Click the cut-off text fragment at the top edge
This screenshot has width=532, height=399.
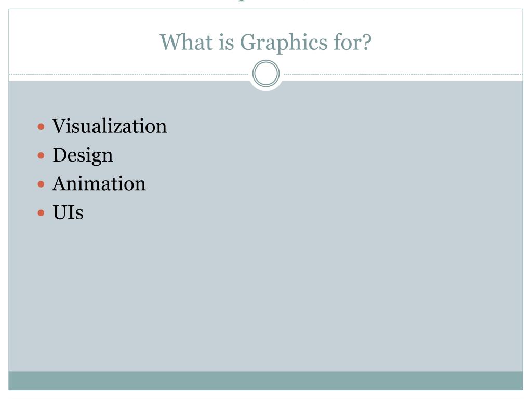(x=241, y=1)
